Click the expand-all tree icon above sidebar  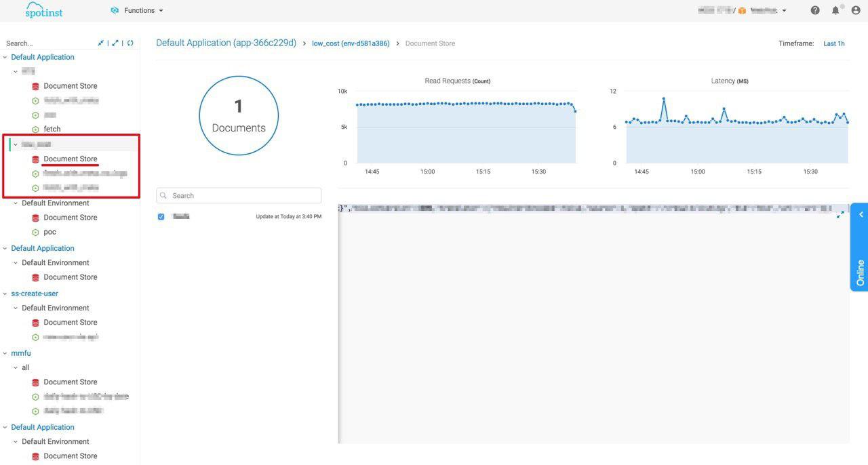(115, 41)
